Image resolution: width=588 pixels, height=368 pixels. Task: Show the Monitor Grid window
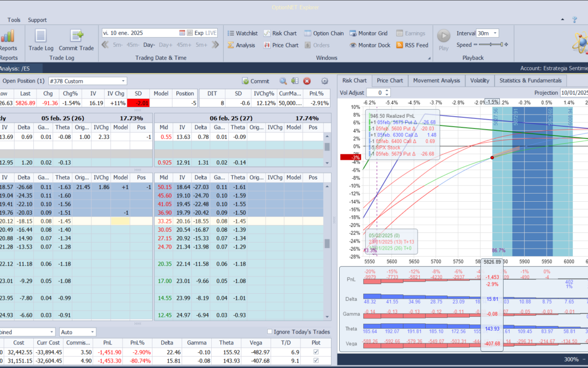[369, 33]
